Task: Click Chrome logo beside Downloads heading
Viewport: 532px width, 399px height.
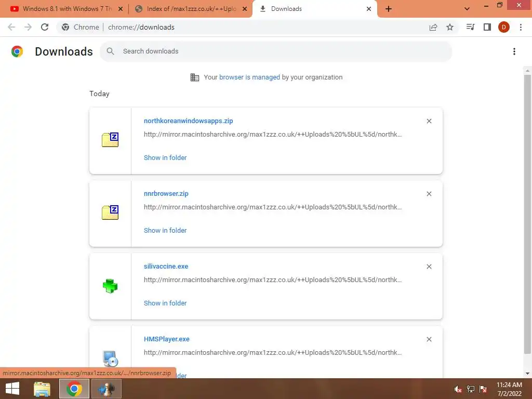Action: coord(17,51)
